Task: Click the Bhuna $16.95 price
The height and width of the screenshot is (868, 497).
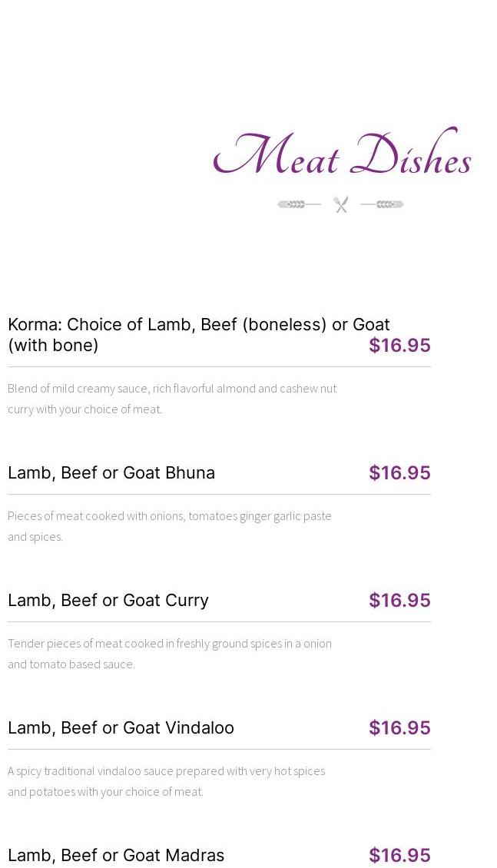Action: tap(399, 472)
